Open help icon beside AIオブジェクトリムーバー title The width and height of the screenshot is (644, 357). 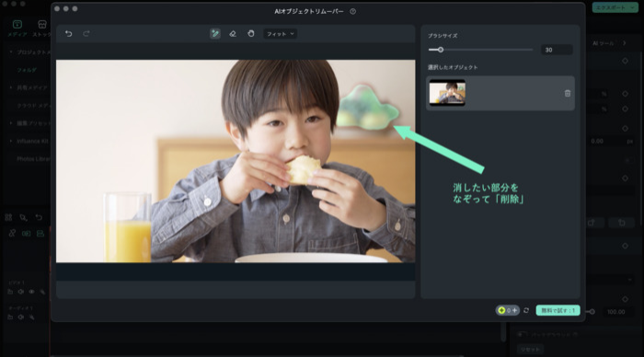352,12
